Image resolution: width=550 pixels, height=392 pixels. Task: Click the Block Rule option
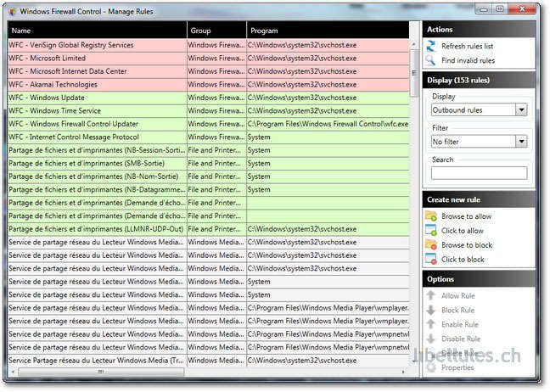pos(457,311)
